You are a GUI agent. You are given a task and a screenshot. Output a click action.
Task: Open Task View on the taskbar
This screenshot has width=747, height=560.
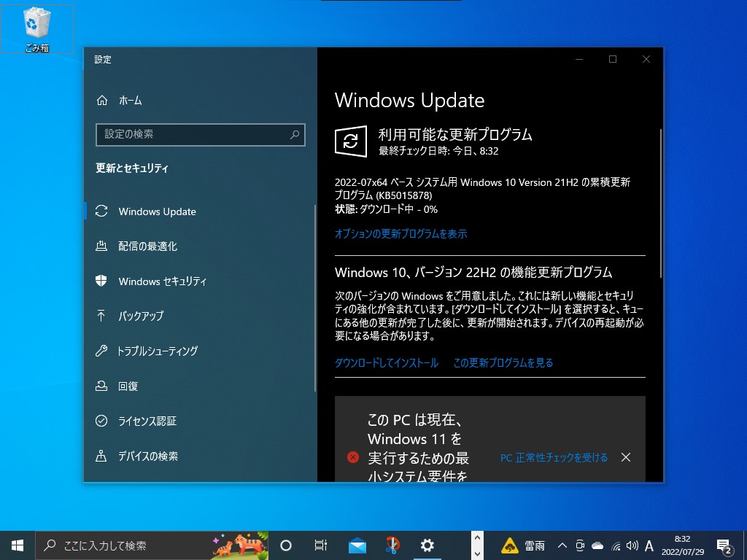pyautogui.click(x=320, y=545)
